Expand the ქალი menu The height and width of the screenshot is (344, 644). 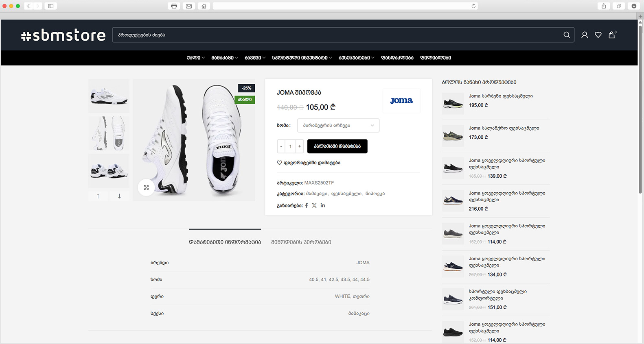tap(196, 58)
